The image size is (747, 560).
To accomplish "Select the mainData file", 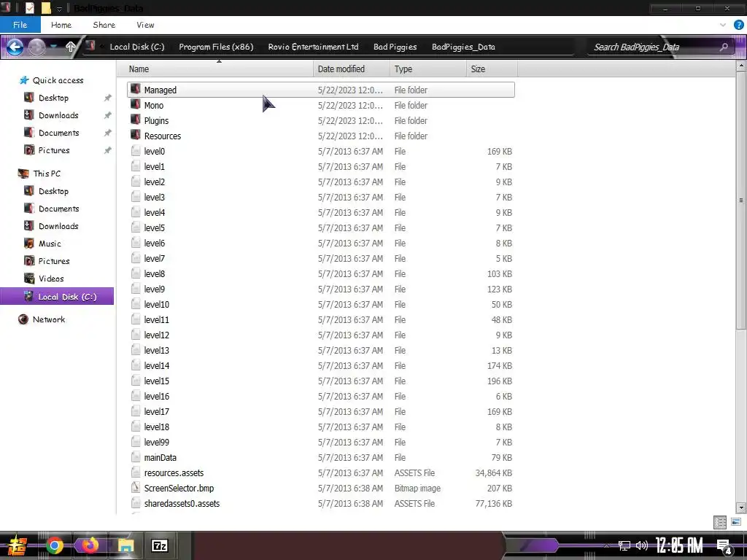I will pyautogui.click(x=321, y=457).
